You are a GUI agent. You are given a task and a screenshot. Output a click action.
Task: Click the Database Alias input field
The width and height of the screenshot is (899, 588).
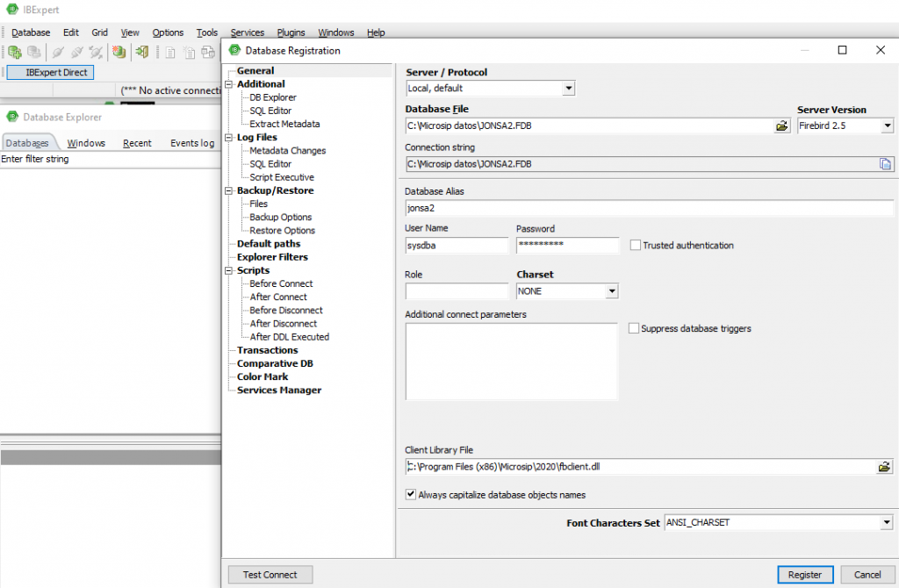649,209
